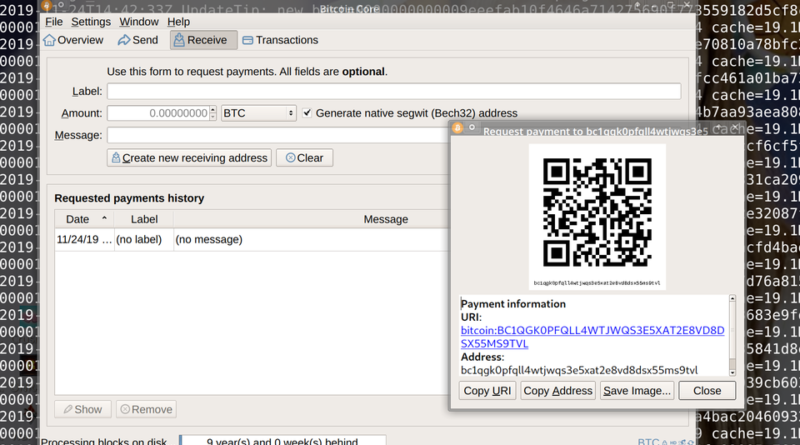
Task: Open the Transactions tab
Action: pos(280,40)
